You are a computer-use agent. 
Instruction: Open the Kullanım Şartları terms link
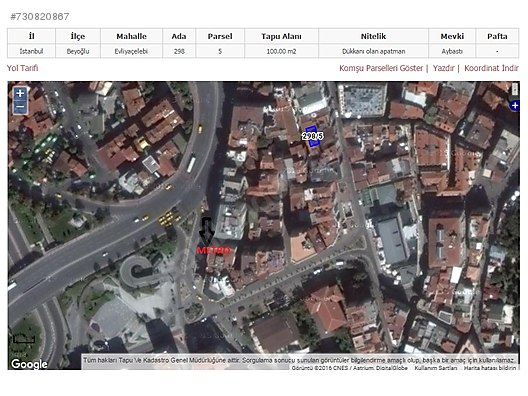click(x=436, y=368)
